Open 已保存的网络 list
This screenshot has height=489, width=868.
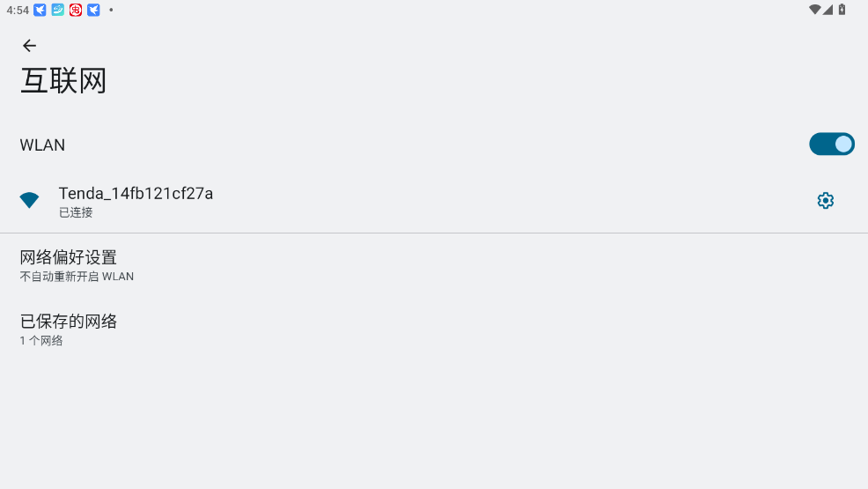tap(434, 330)
